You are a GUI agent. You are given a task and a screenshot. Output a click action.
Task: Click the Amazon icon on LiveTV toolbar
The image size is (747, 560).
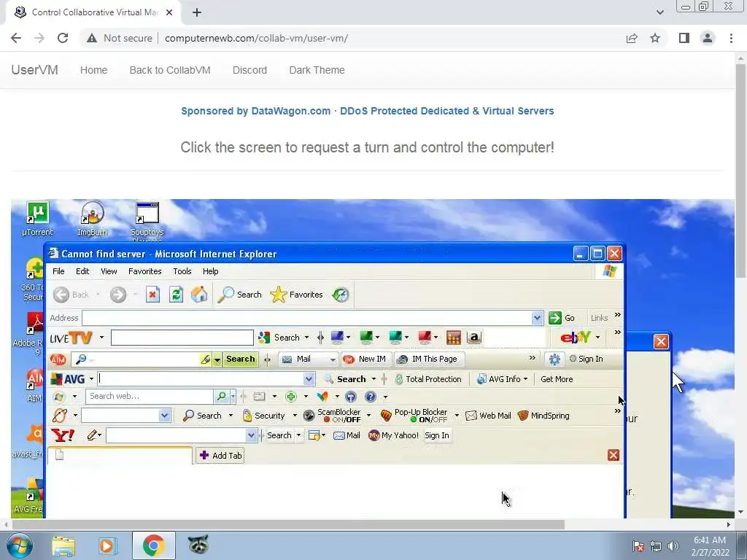pyautogui.click(x=474, y=338)
